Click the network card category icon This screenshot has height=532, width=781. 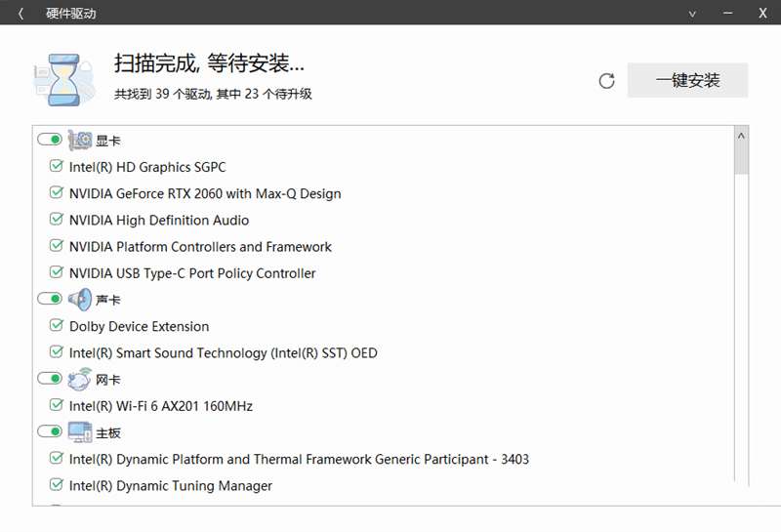click(x=80, y=379)
